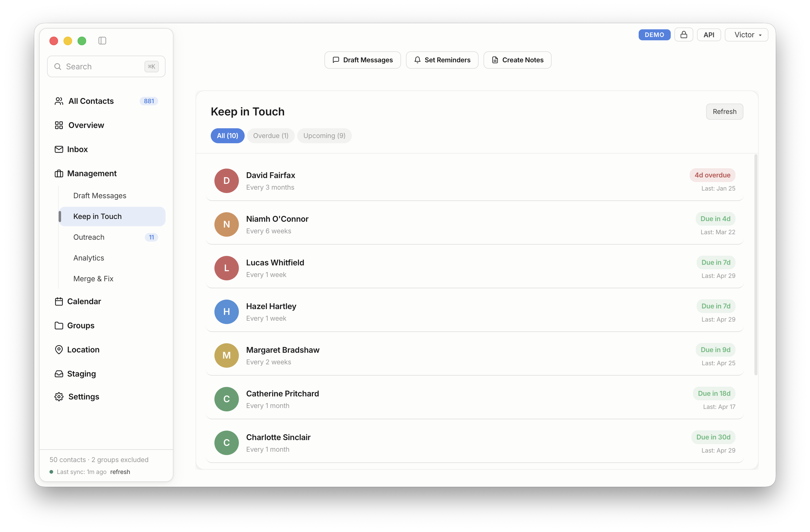Open Hazel Hartley contact name
Image resolution: width=810 pixels, height=532 pixels.
pos(271,306)
